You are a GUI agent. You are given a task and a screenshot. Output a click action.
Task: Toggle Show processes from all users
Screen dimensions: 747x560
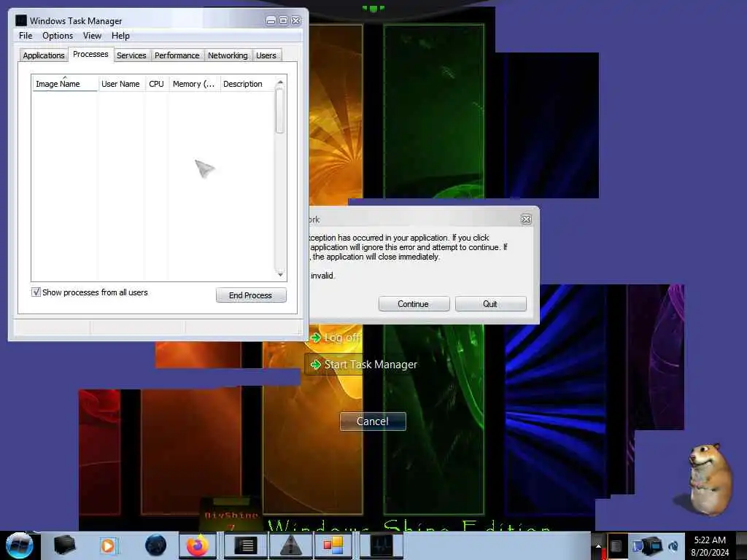point(36,292)
